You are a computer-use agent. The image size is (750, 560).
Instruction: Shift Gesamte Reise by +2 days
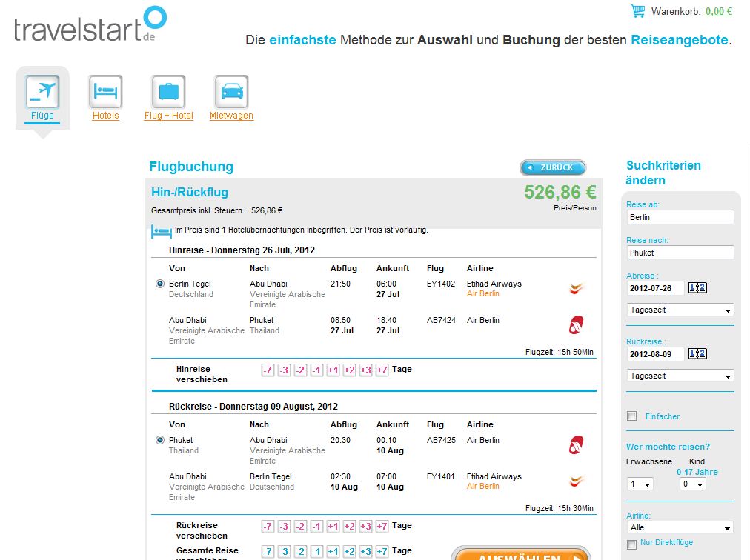tap(349, 551)
